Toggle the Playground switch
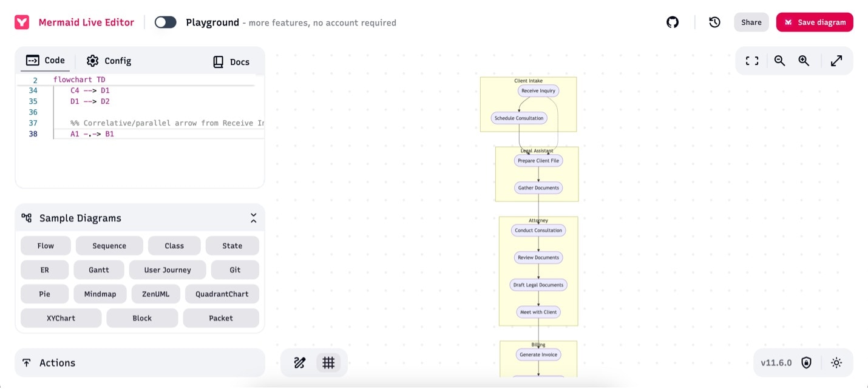This screenshot has width=868, height=389. [166, 22]
